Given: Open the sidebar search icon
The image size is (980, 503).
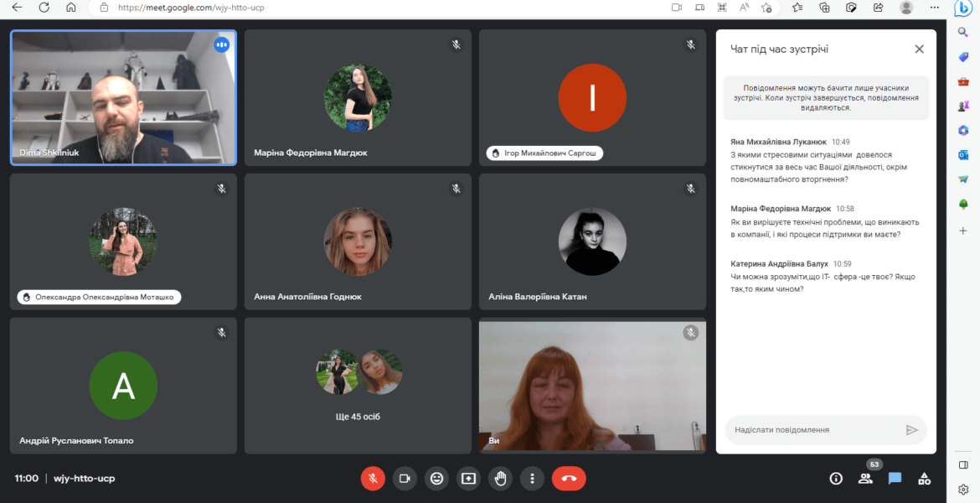Looking at the screenshot, I should [x=963, y=33].
